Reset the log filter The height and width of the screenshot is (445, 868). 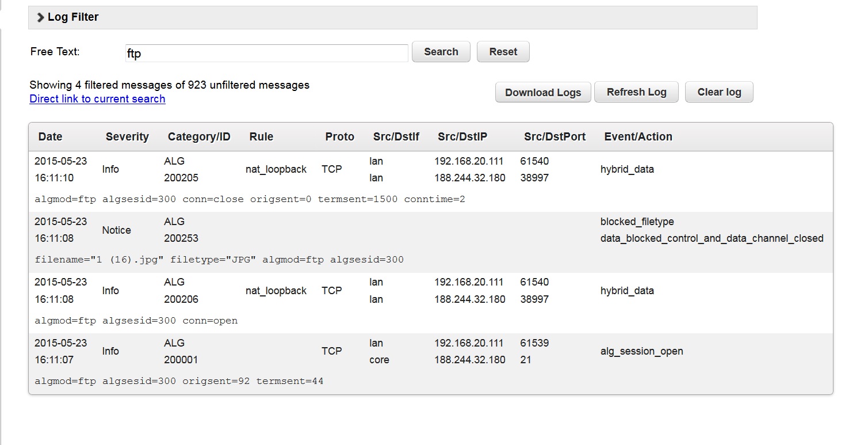click(x=503, y=52)
